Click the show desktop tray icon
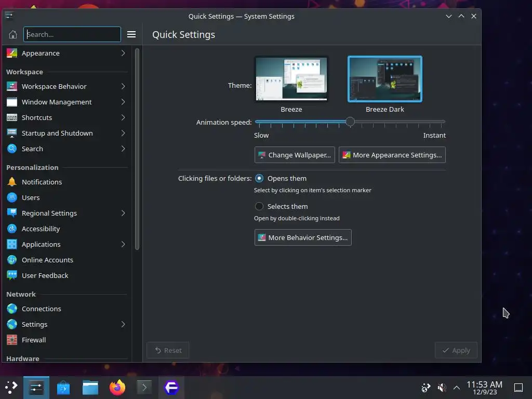The height and width of the screenshot is (399, 532). point(518,388)
